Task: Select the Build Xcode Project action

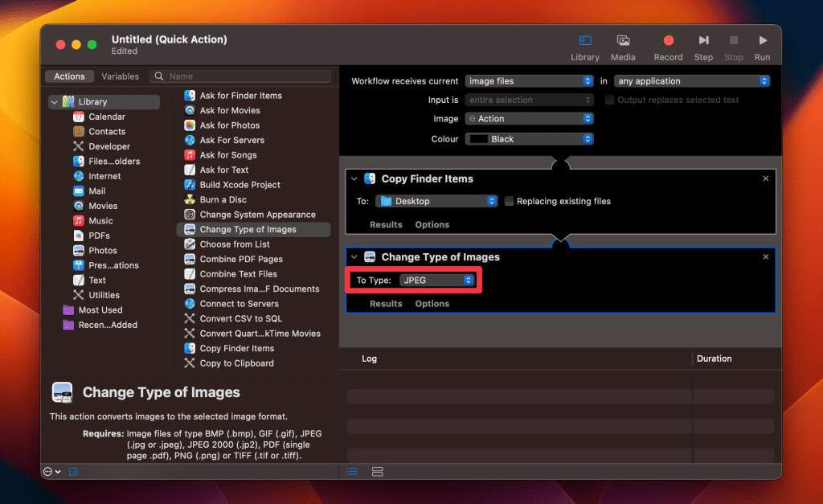Action: 240,185
